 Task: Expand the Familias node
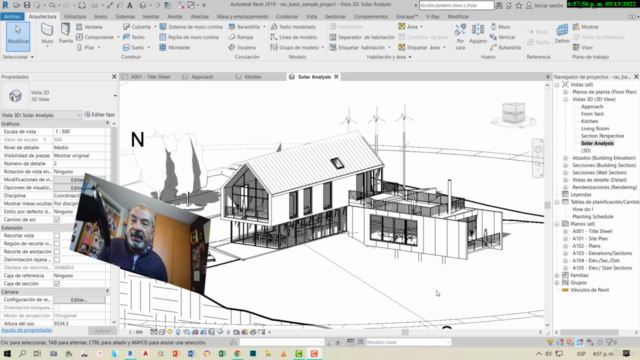pos(557,276)
